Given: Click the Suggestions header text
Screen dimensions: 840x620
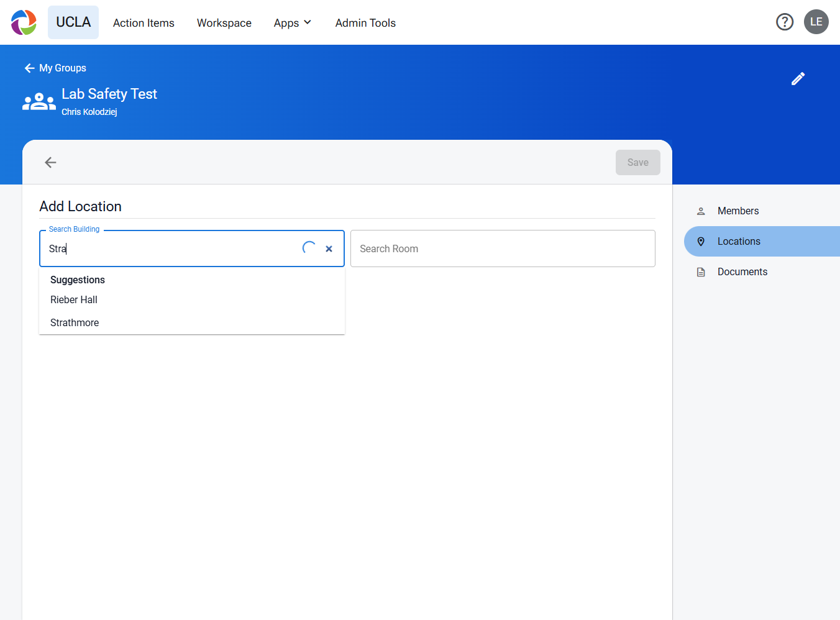Looking at the screenshot, I should [x=78, y=280].
